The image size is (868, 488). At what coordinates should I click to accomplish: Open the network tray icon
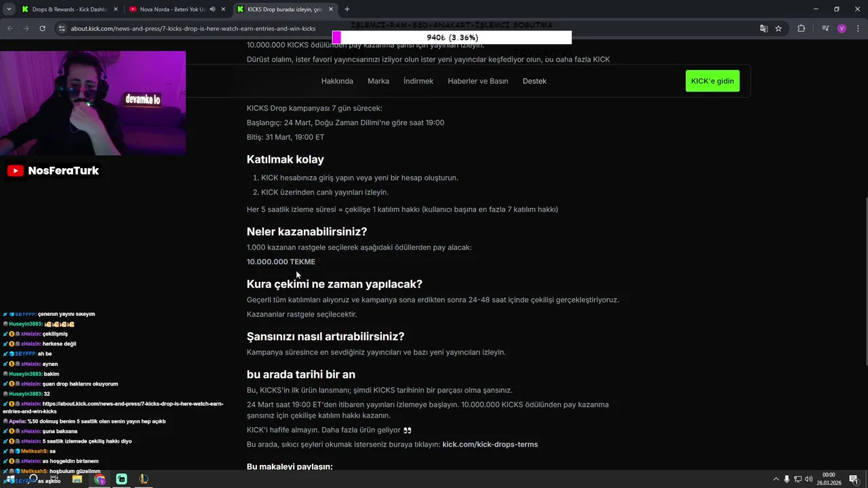798,479
